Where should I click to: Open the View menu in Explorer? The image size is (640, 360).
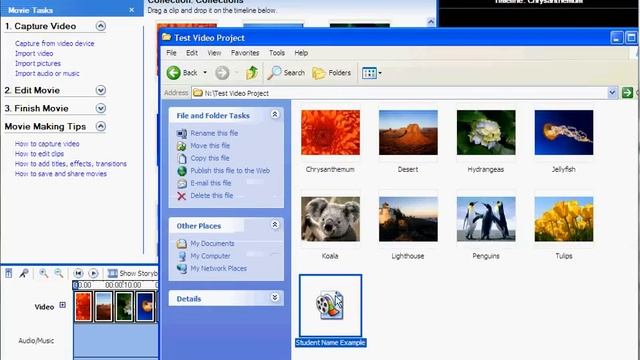[x=214, y=53]
